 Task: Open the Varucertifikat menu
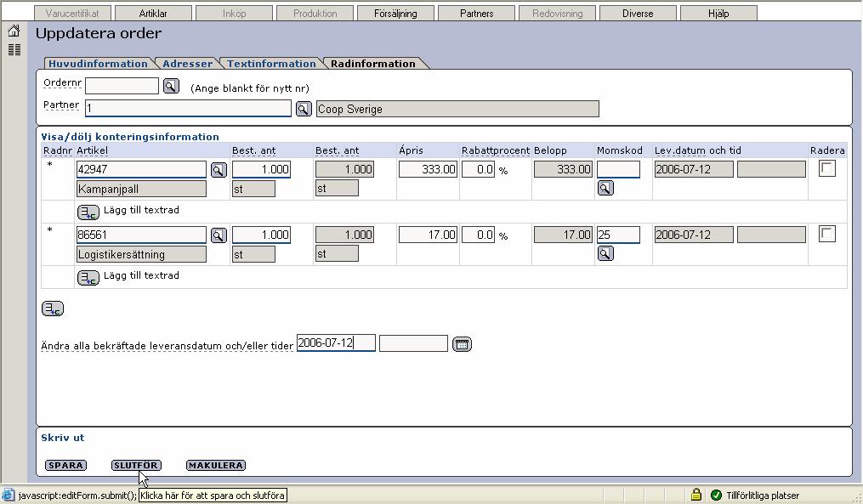[72, 14]
